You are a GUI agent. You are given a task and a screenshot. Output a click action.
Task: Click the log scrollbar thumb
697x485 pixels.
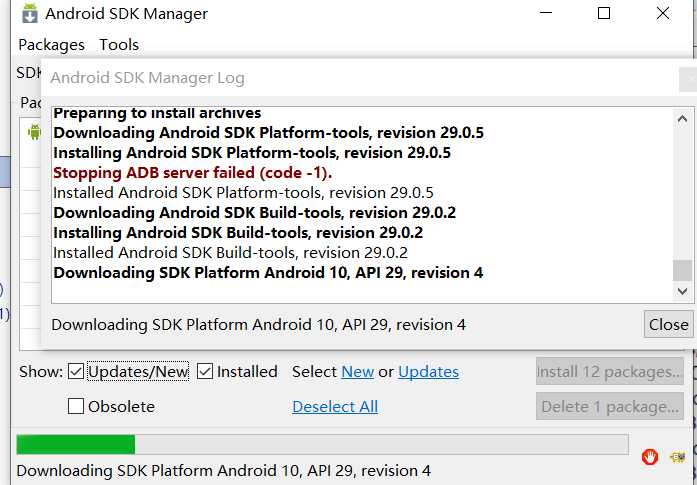682,271
